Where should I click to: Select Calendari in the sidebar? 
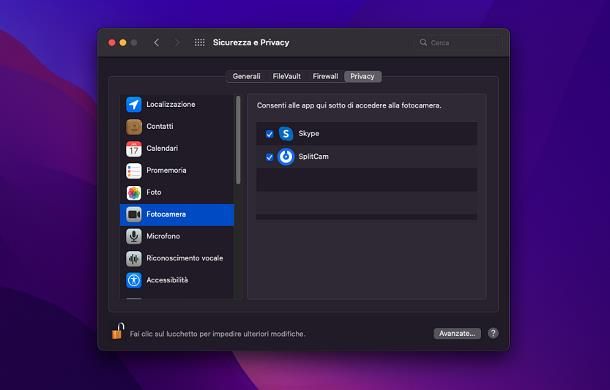tap(177, 148)
